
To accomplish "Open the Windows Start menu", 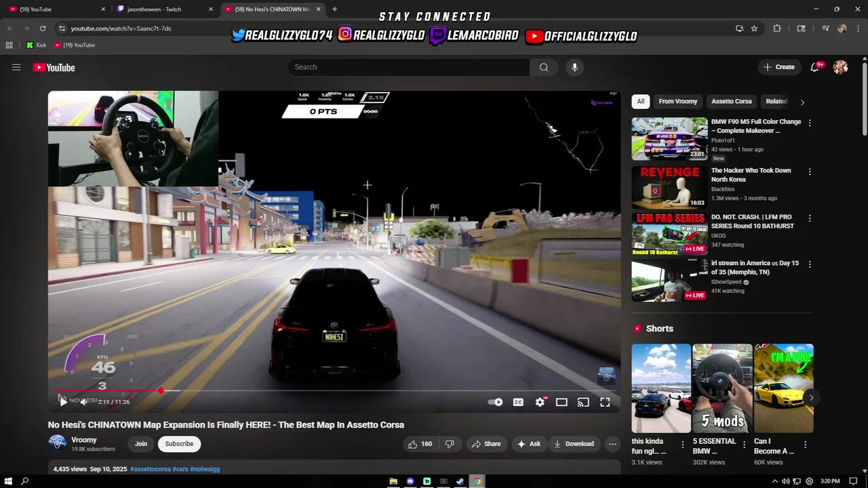I will 8,481.
